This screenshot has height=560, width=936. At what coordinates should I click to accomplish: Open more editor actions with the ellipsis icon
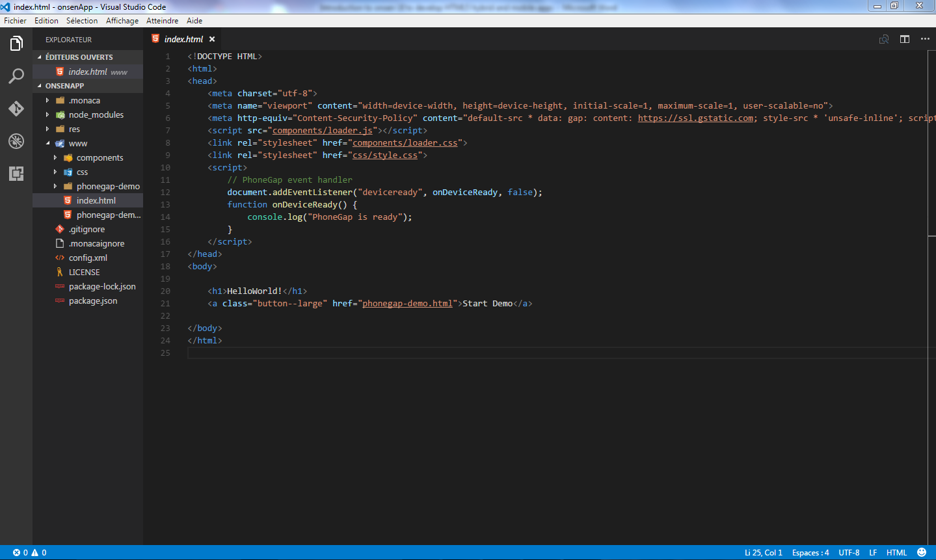[x=925, y=39]
